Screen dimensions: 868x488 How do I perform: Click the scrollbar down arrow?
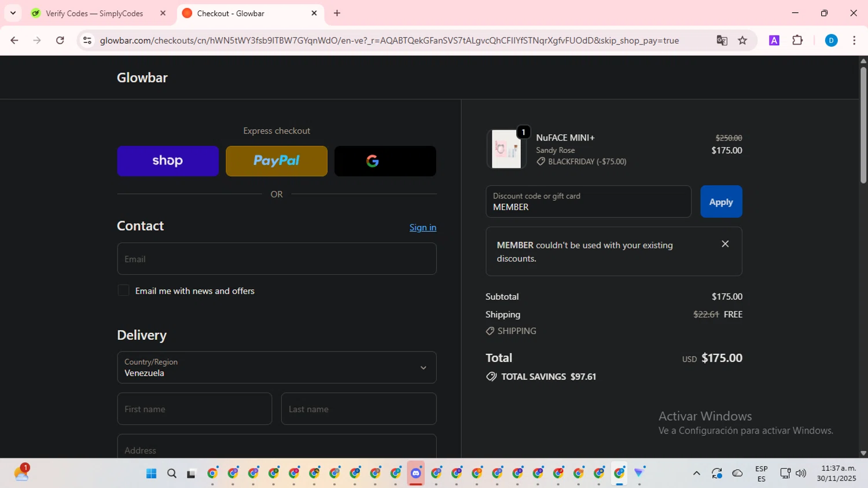click(863, 453)
